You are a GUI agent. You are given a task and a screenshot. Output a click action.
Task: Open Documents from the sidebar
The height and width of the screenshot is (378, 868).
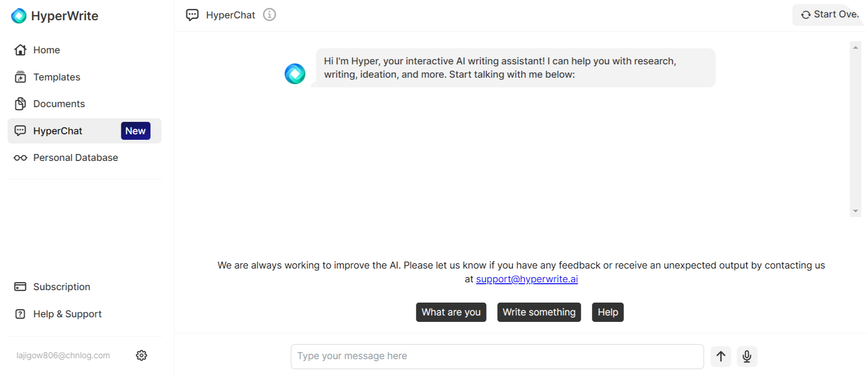pyautogui.click(x=58, y=104)
